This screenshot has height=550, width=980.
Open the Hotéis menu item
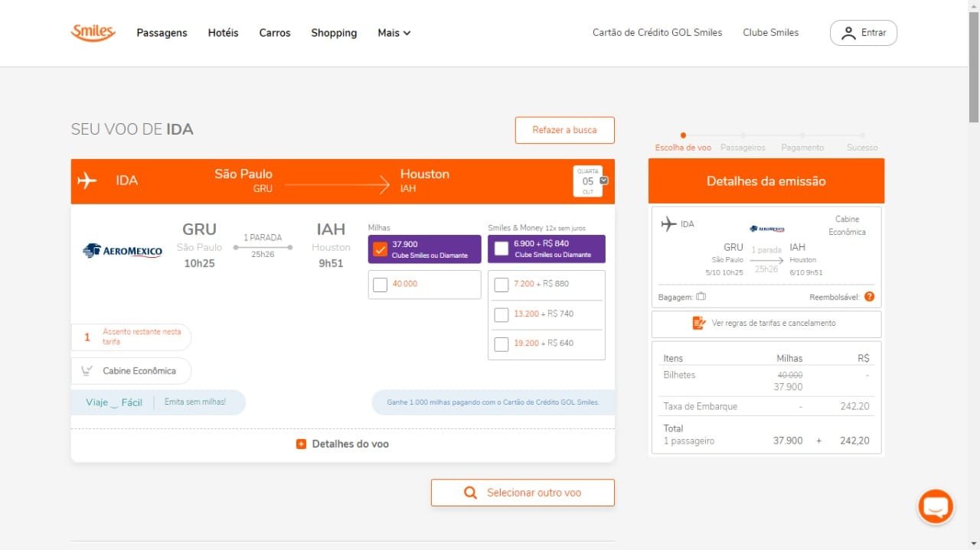[223, 33]
